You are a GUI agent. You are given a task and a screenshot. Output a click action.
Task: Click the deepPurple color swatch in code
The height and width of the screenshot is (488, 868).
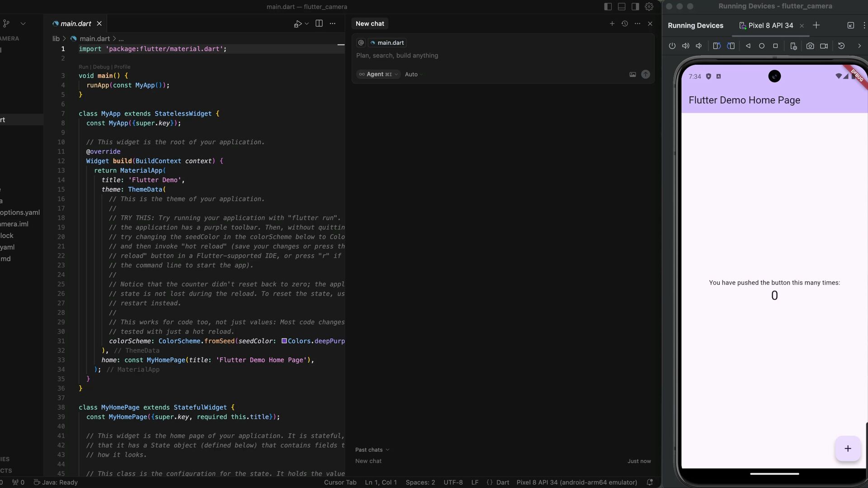284,341
